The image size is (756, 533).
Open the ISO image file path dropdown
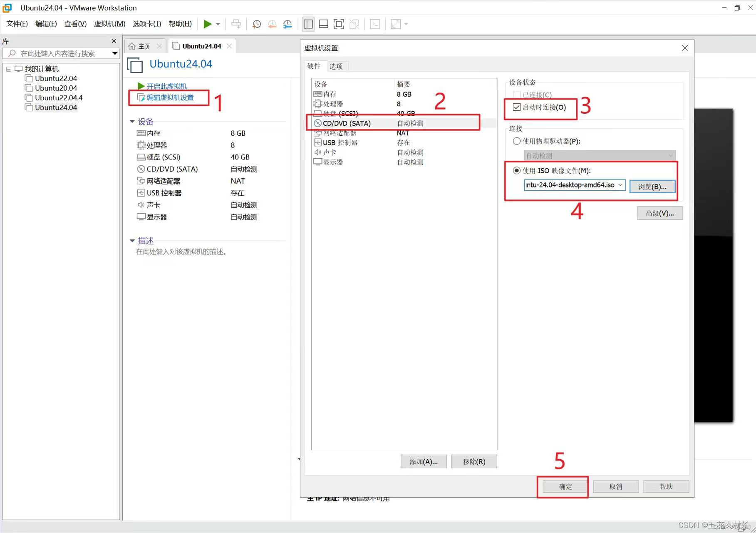click(620, 185)
